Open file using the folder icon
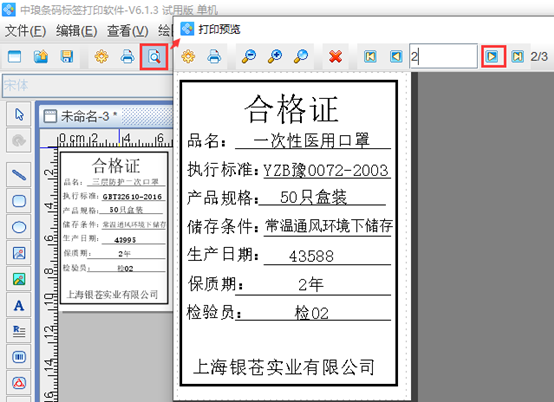Image resolution: width=554 pixels, height=402 pixels. click(x=41, y=57)
